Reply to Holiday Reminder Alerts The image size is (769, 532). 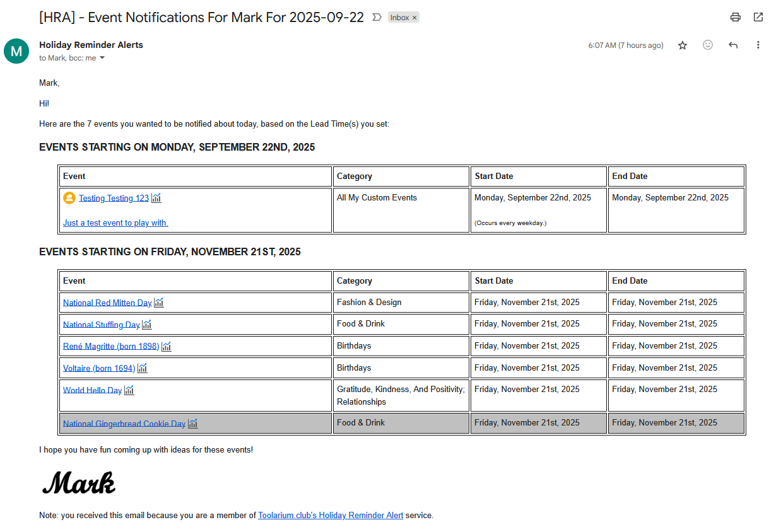pyautogui.click(x=732, y=45)
